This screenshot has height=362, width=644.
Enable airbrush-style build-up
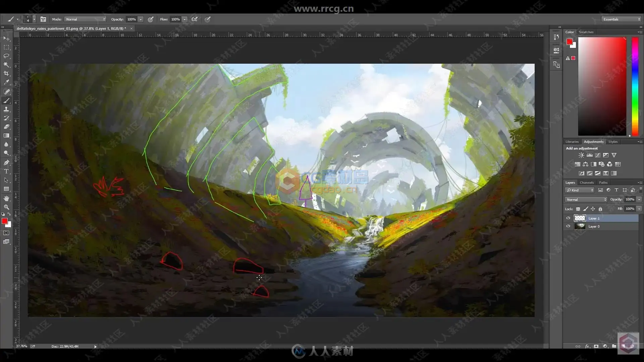(195, 19)
